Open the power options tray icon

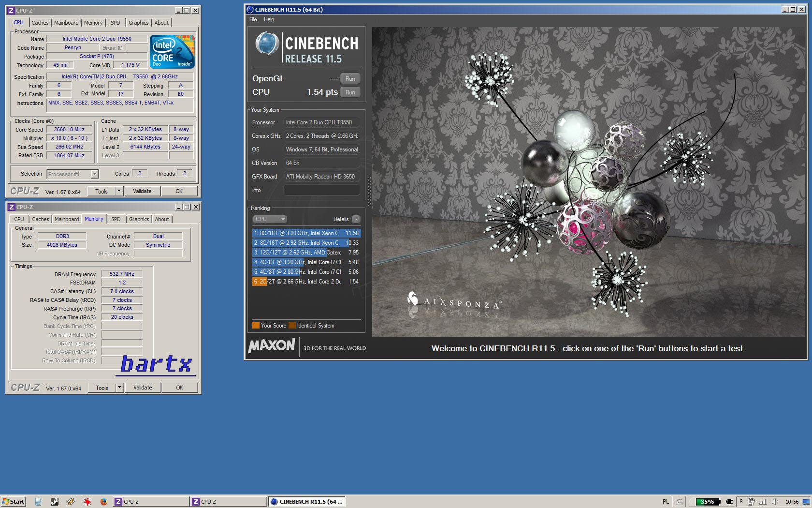pos(752,502)
